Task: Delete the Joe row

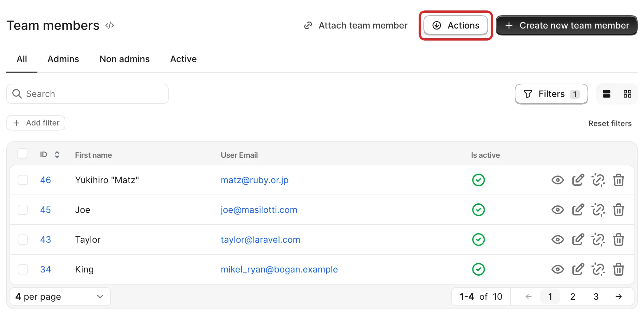Action: tap(618, 210)
